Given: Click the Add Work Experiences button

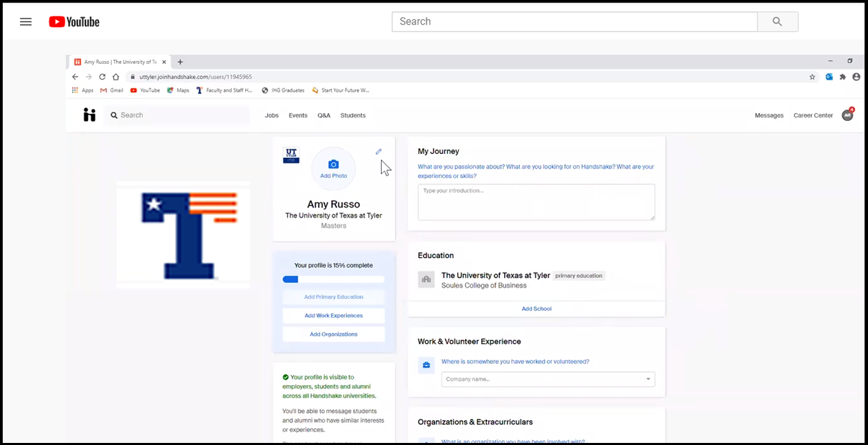Looking at the screenshot, I should coord(334,316).
